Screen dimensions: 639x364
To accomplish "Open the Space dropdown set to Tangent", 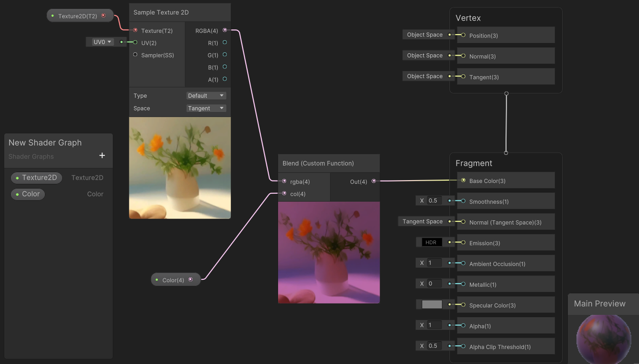I will (206, 108).
